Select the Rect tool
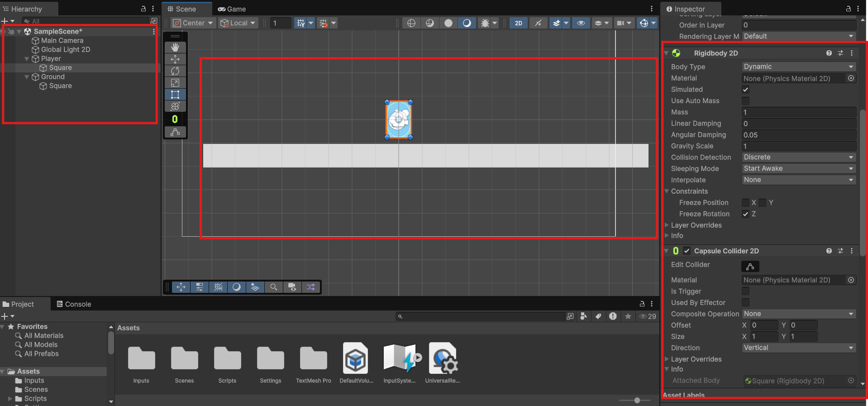 pyautogui.click(x=175, y=95)
